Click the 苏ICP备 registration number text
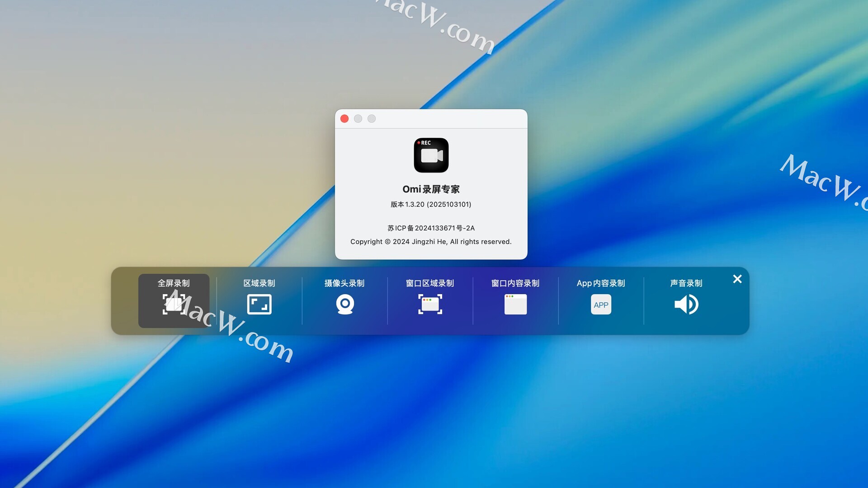The image size is (868, 488). click(431, 228)
